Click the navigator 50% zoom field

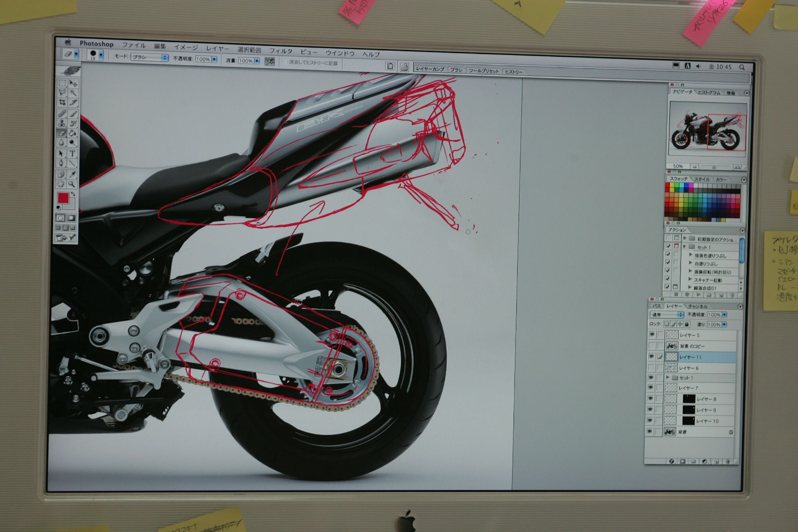(678, 166)
